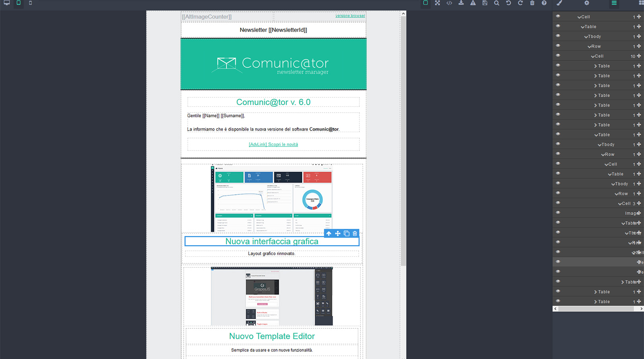Click the canvas vertical scrollbar thumb
644x359 pixels.
pyautogui.click(x=403, y=141)
